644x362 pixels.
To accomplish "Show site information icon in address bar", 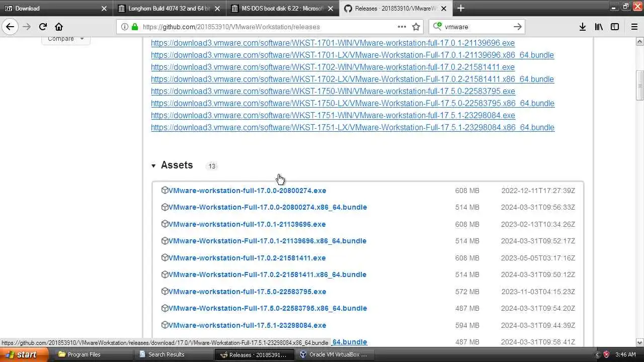I will pos(125,27).
